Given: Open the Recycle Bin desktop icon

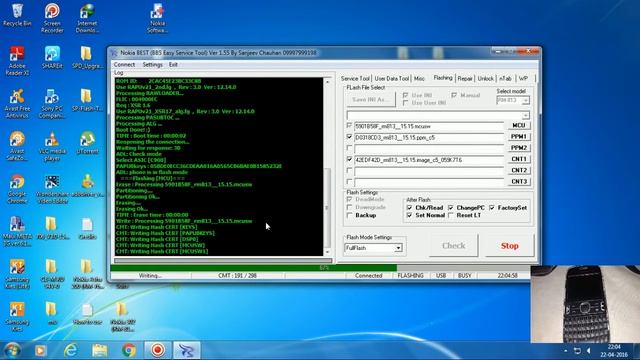Looking at the screenshot, I should (17, 15).
